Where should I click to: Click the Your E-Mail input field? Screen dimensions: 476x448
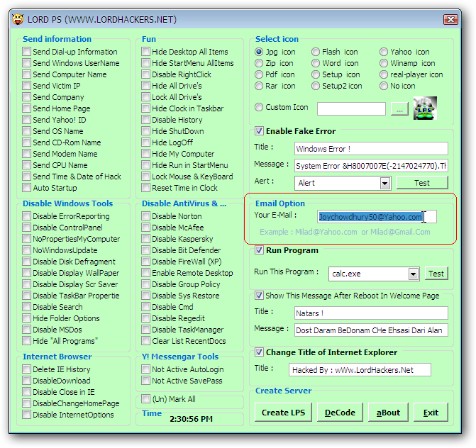coord(376,217)
